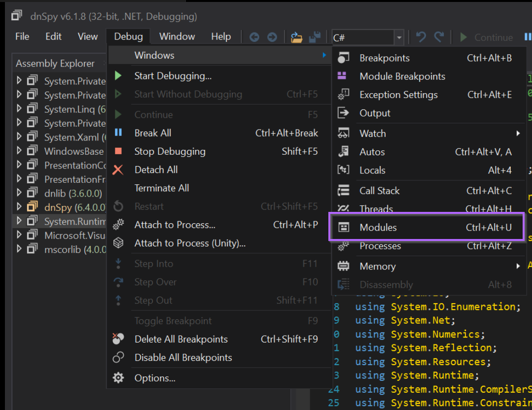This screenshot has width=532, height=410.
Task: Open the C# language dropdown
Action: (x=399, y=37)
